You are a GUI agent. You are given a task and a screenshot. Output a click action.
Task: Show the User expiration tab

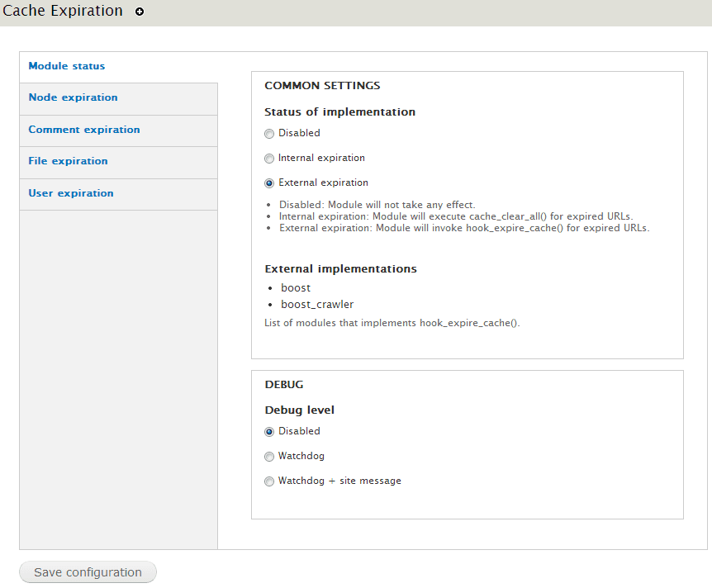(x=71, y=193)
